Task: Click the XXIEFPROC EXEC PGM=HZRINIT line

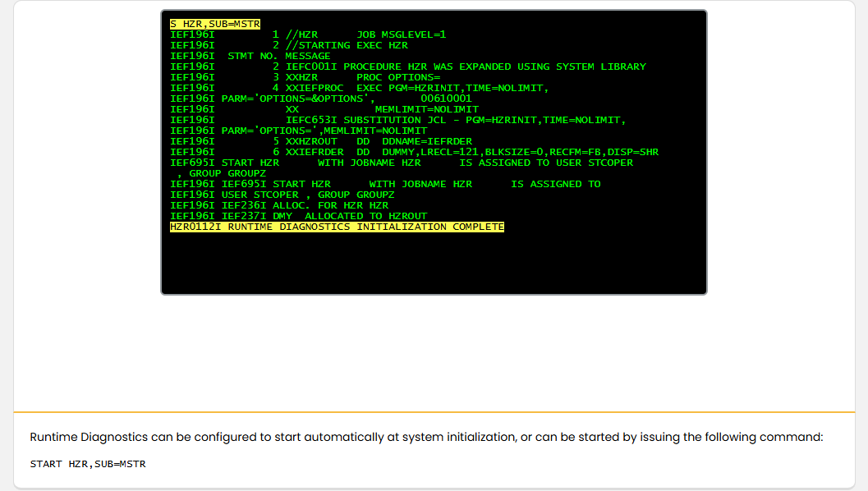Action: coord(359,88)
